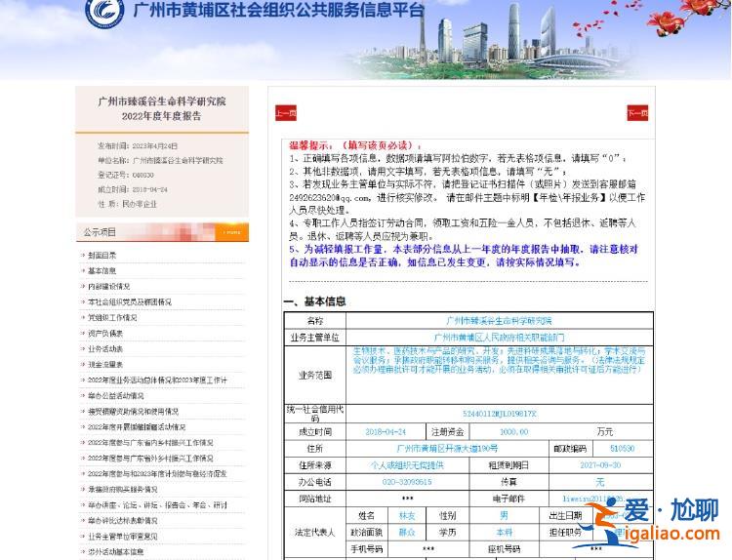Click 住所来源 value 个人或组织无偿提供

tap(407, 465)
